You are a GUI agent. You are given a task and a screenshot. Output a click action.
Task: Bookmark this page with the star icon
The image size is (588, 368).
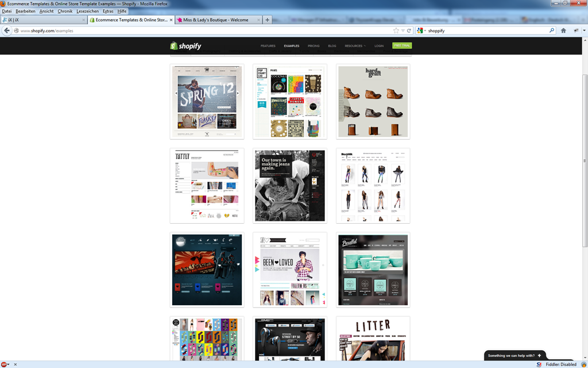coord(396,31)
